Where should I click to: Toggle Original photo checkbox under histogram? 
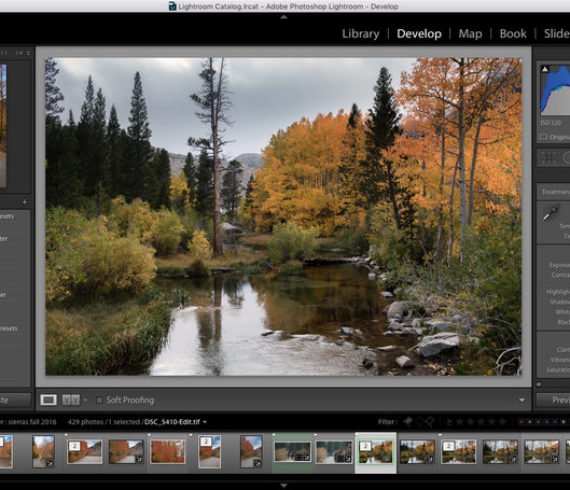click(543, 137)
